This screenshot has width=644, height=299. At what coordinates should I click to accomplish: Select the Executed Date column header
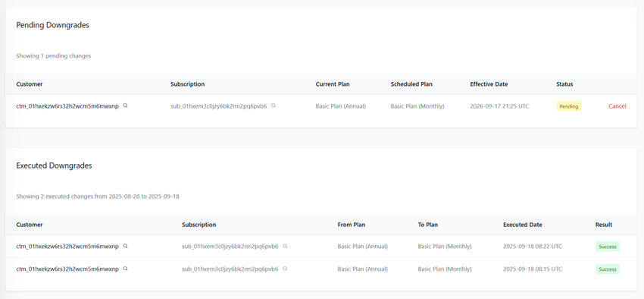(523, 225)
